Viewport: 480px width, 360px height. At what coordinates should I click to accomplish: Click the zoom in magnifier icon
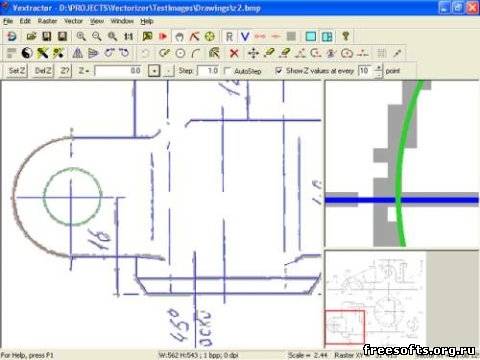tap(81, 36)
